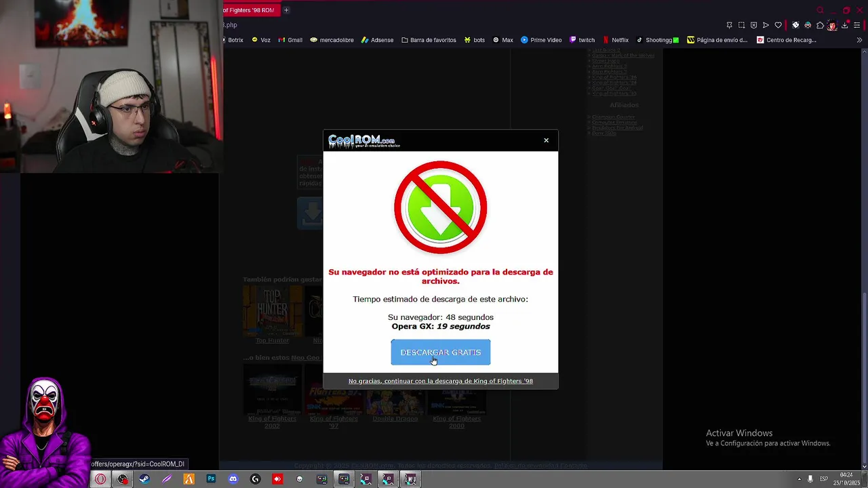Open the bots bookmark

click(x=475, y=40)
